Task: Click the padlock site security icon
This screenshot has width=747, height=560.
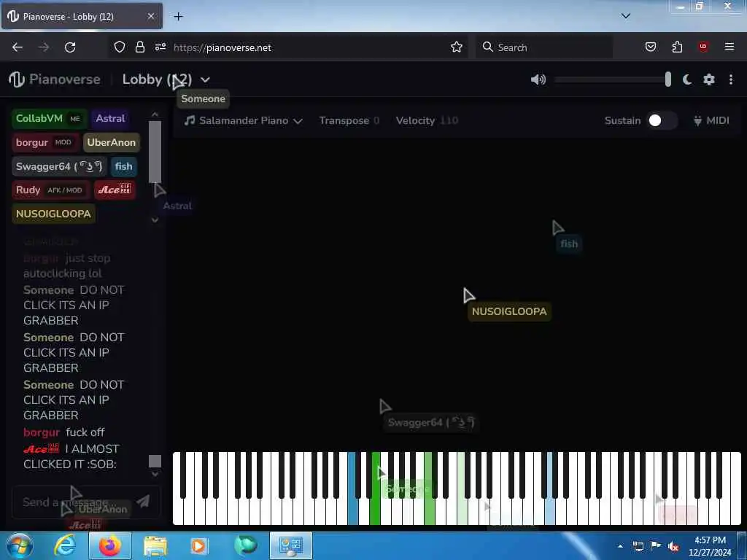Action: click(139, 47)
